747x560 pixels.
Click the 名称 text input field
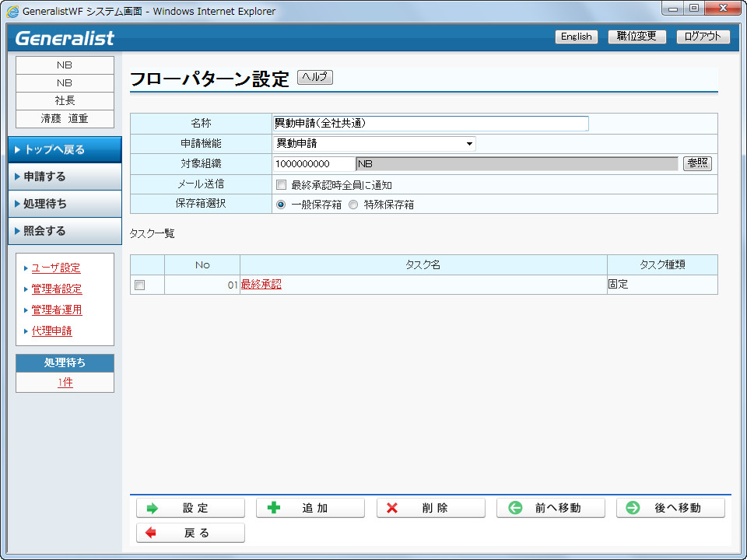430,123
